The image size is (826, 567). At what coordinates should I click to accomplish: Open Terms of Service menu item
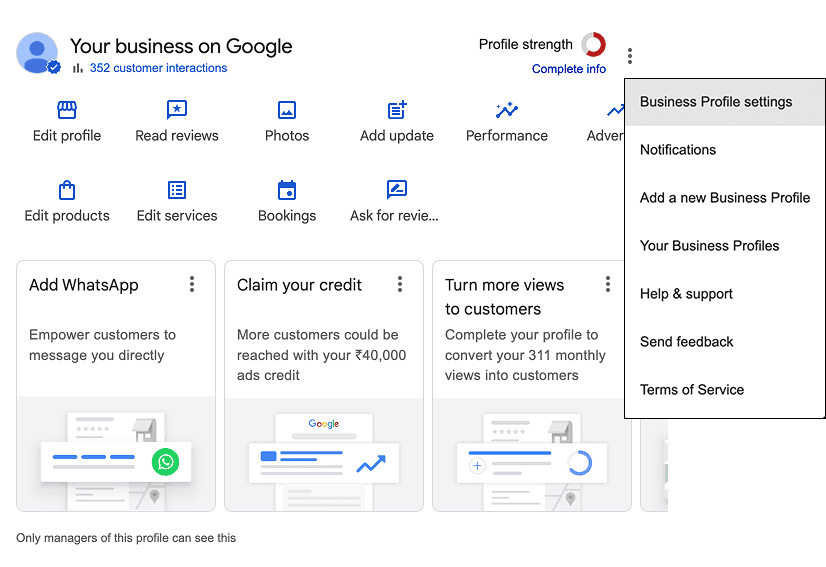coord(725,389)
